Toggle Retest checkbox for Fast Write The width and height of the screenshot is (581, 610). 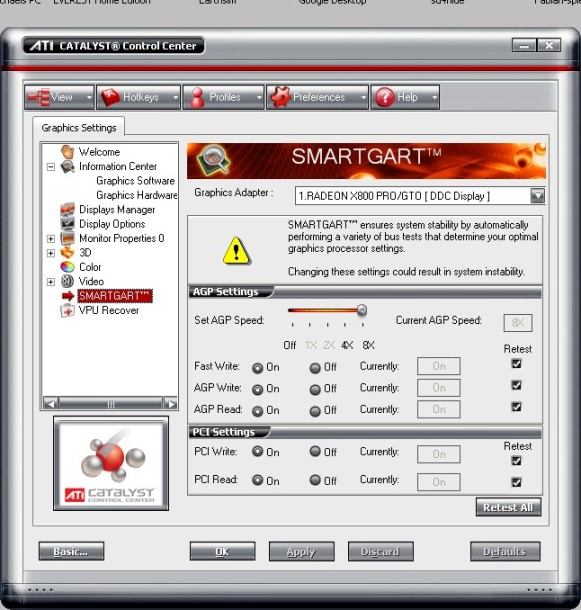click(x=516, y=363)
